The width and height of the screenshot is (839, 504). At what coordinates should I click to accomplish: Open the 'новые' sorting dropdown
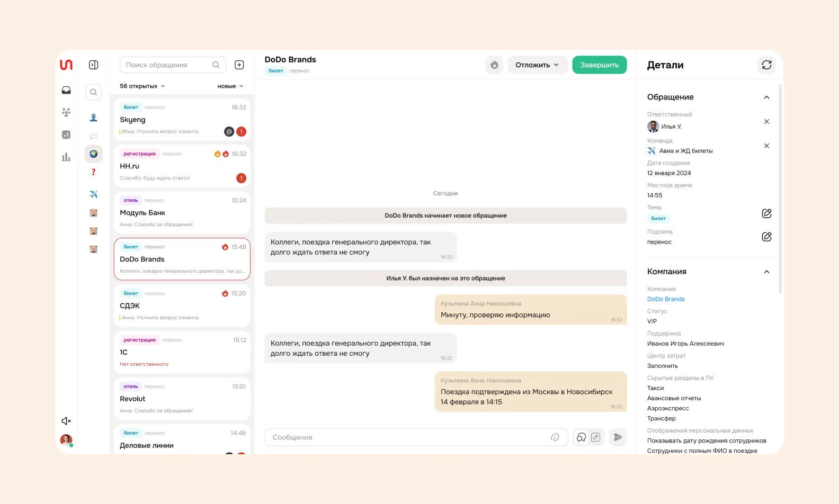click(230, 86)
